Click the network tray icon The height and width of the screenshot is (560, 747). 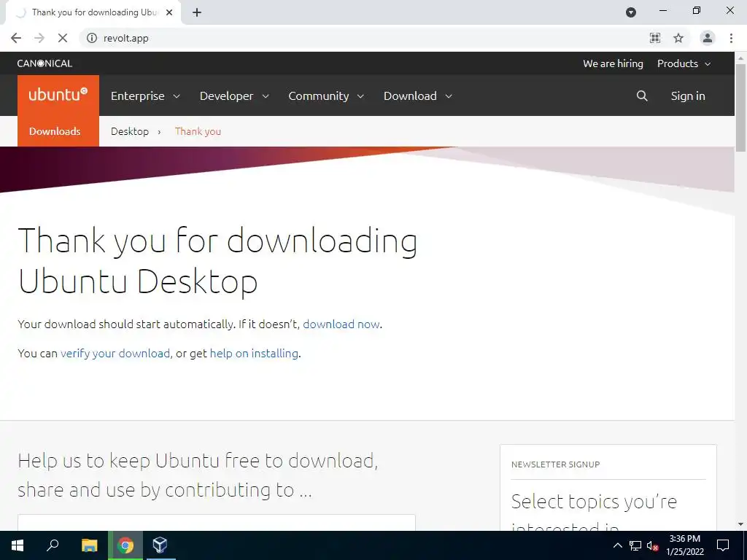635,545
